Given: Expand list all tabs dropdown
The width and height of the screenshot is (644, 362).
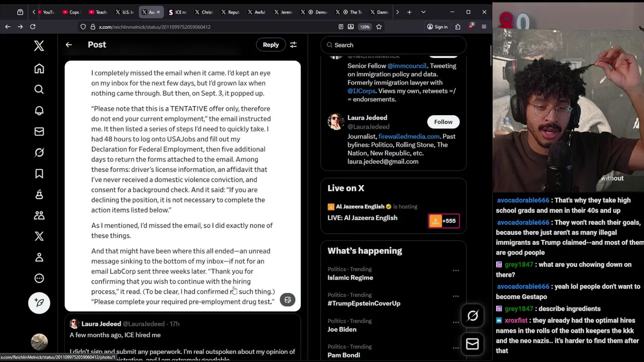Looking at the screenshot, I should coord(423,12).
